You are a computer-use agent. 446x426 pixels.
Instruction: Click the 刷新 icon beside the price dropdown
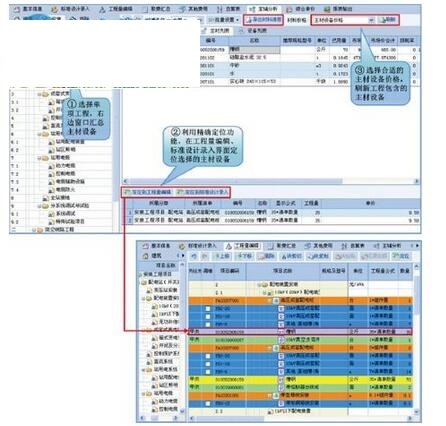(x=387, y=20)
